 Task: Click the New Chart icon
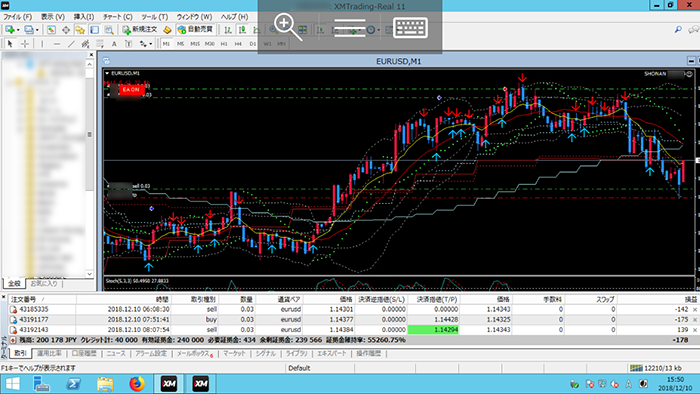point(9,30)
